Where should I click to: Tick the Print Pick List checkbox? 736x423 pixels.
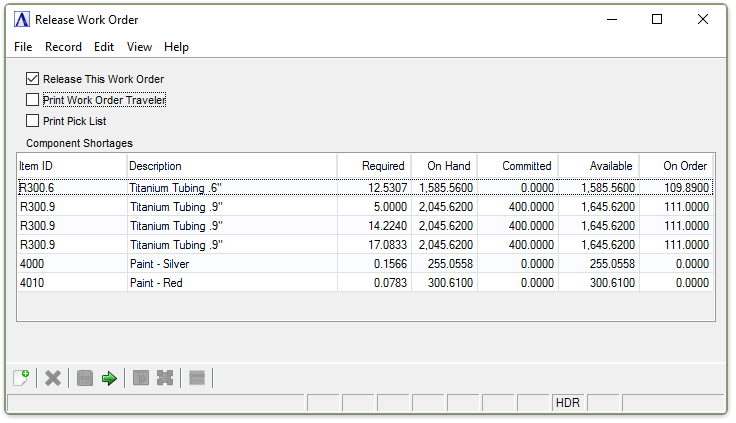point(33,121)
